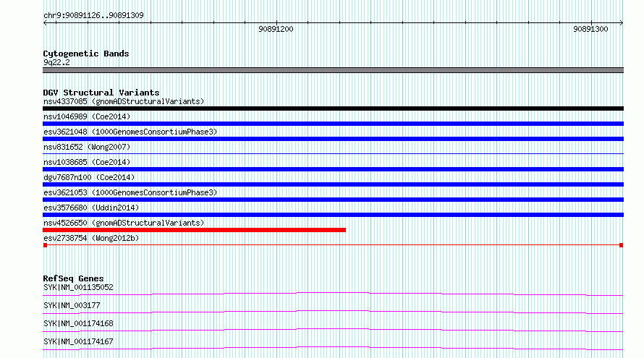
Task: Select esv3621048 (1000GenomesConsortiumPhase3) label
Action: click(x=130, y=132)
